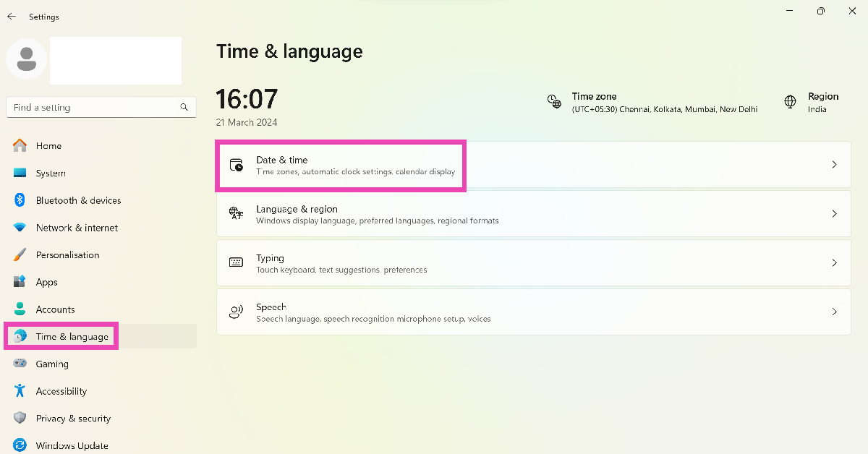Click UTC+05:30 Chennai time zone text

tap(665, 110)
